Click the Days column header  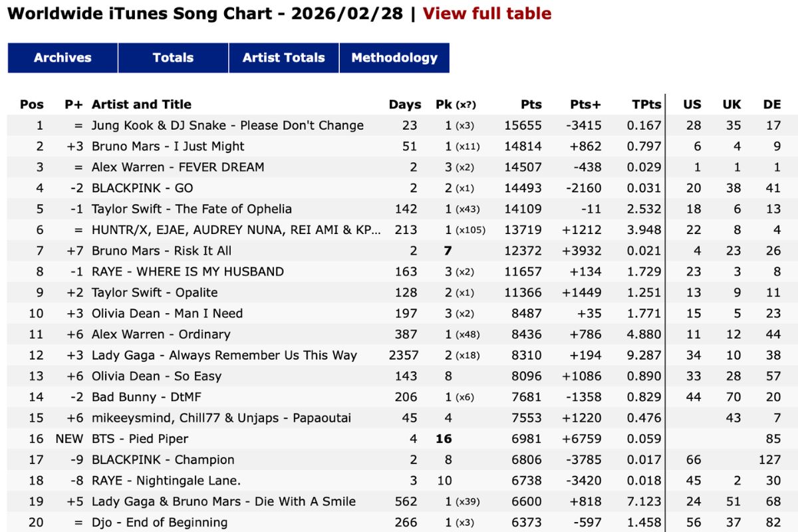[405, 104]
